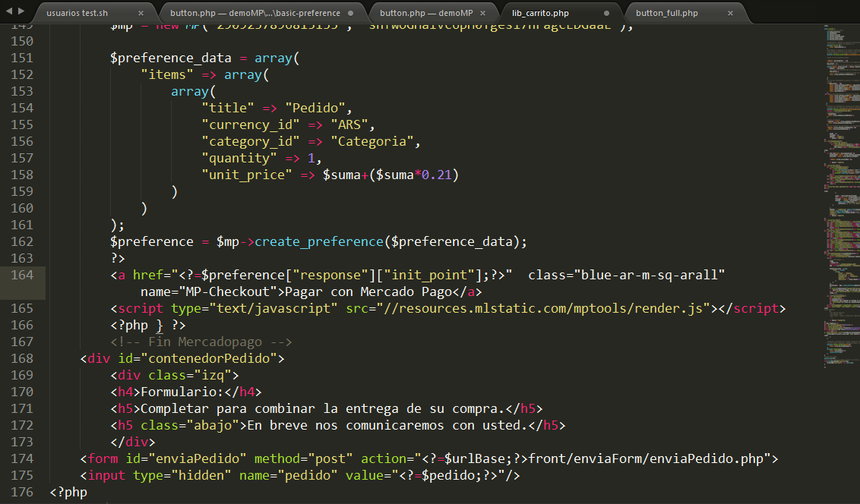This screenshot has height=504, width=860.
Task: Click the href attribute on line 164
Action: pos(147,275)
